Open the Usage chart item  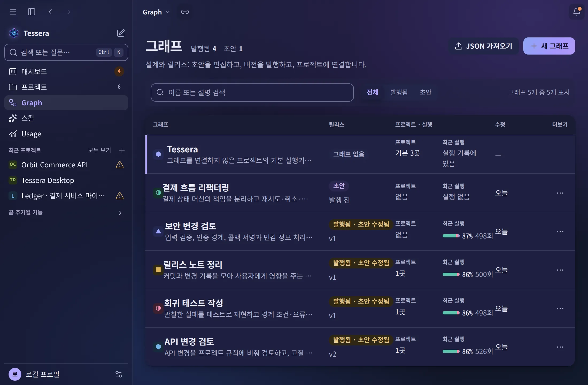pyautogui.click(x=66, y=134)
